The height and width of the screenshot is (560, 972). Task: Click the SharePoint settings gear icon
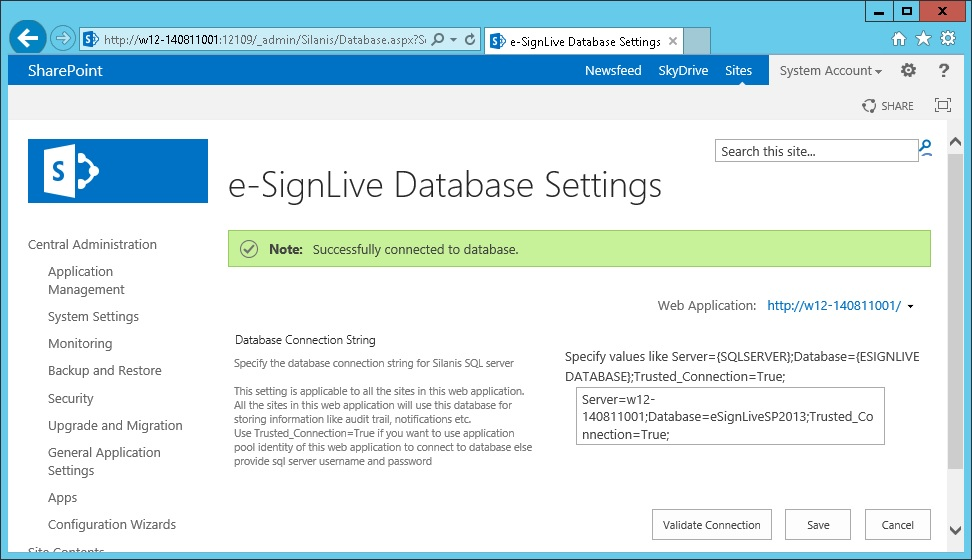pos(908,71)
